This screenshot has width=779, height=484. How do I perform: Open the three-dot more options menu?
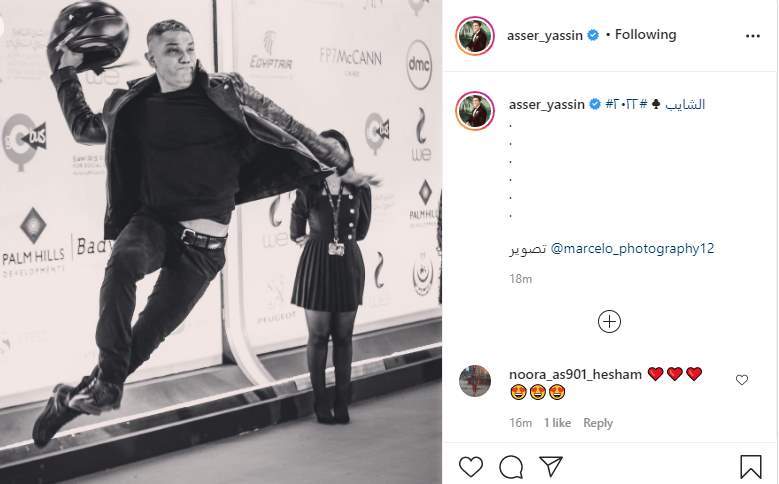753,36
